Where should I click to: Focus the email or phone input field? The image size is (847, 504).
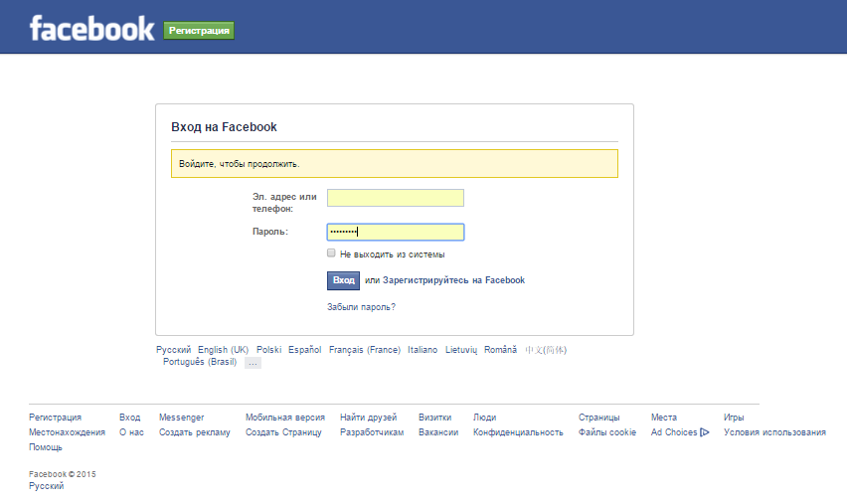[396, 198]
